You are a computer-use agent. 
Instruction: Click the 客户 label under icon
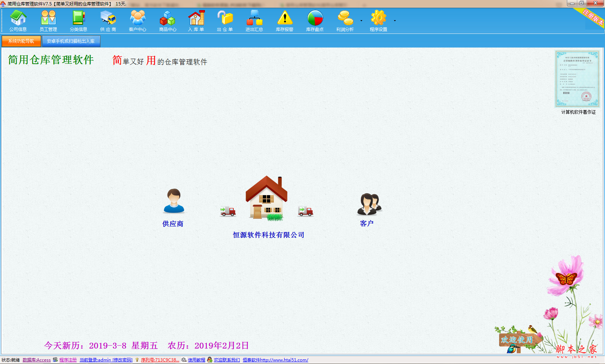pyautogui.click(x=367, y=223)
